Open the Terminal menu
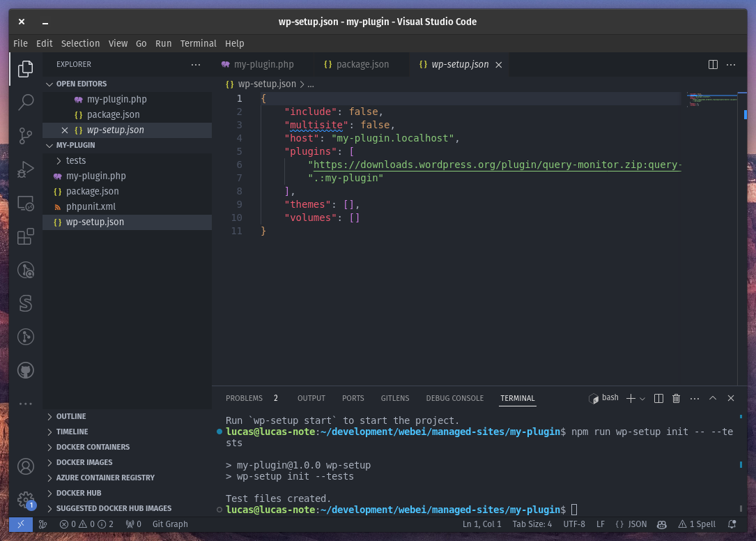This screenshot has width=756, height=541. click(x=198, y=43)
